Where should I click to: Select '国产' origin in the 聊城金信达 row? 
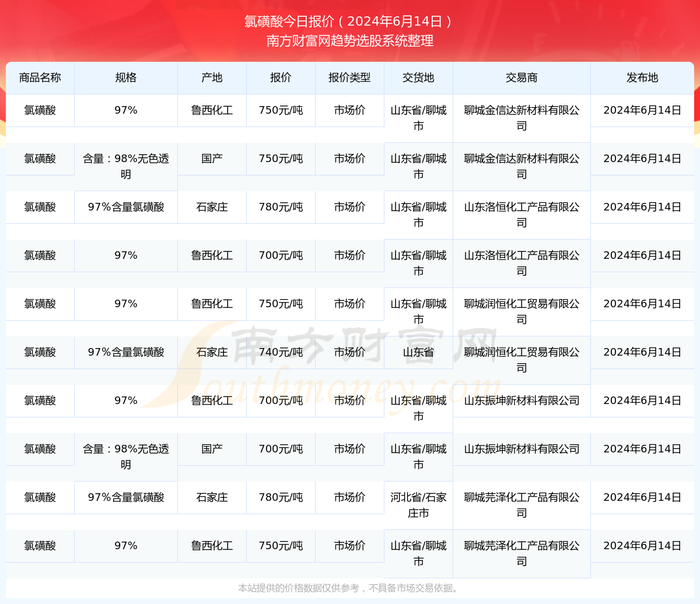(212, 159)
